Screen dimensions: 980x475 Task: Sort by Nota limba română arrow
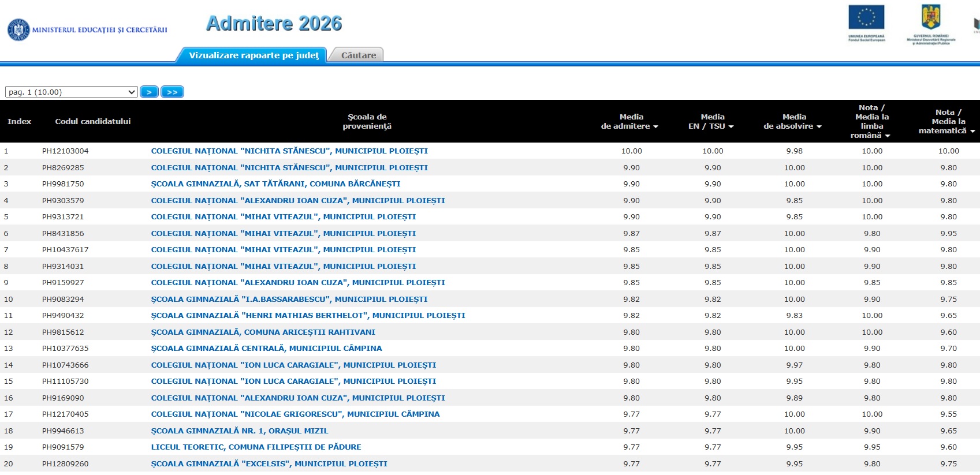[888, 136]
